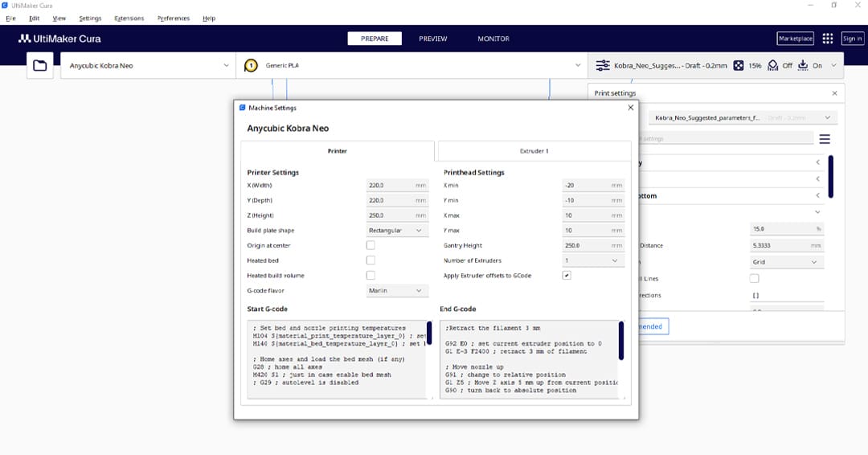Expand the Anycubic Kobra Neo printer selector

click(x=149, y=65)
